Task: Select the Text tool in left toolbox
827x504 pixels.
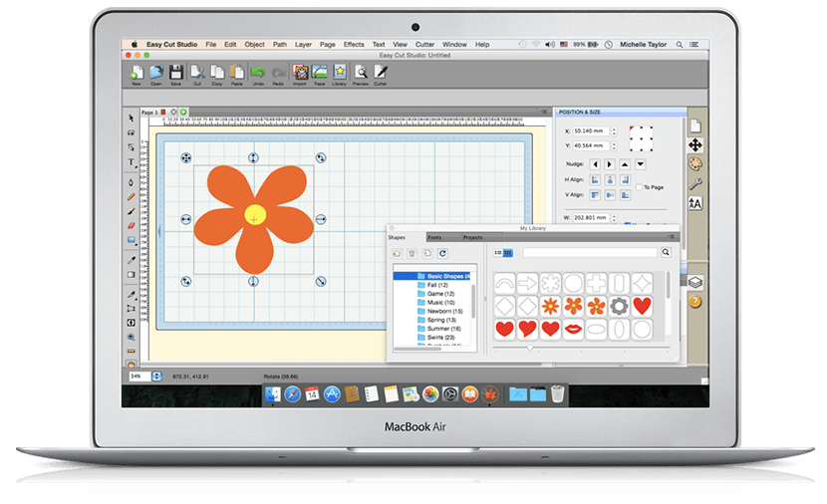Action: (131, 161)
